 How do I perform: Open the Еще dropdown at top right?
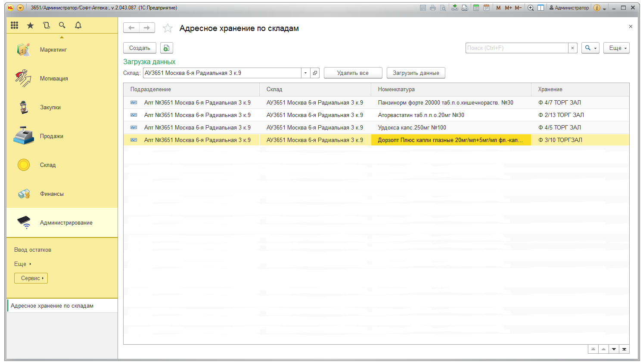pos(616,48)
